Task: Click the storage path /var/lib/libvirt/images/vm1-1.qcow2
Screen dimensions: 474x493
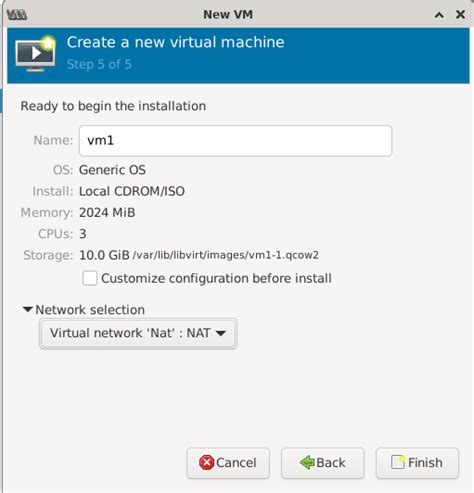Action: [x=226, y=255]
